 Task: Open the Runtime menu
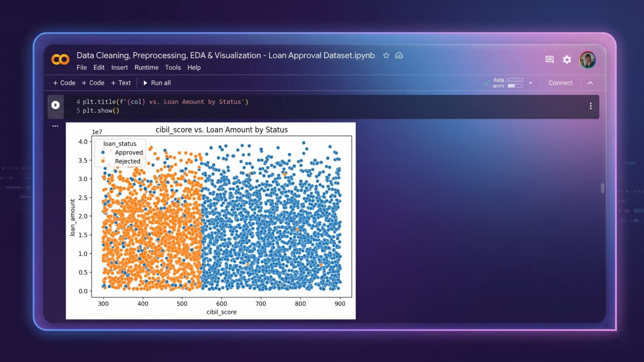146,67
